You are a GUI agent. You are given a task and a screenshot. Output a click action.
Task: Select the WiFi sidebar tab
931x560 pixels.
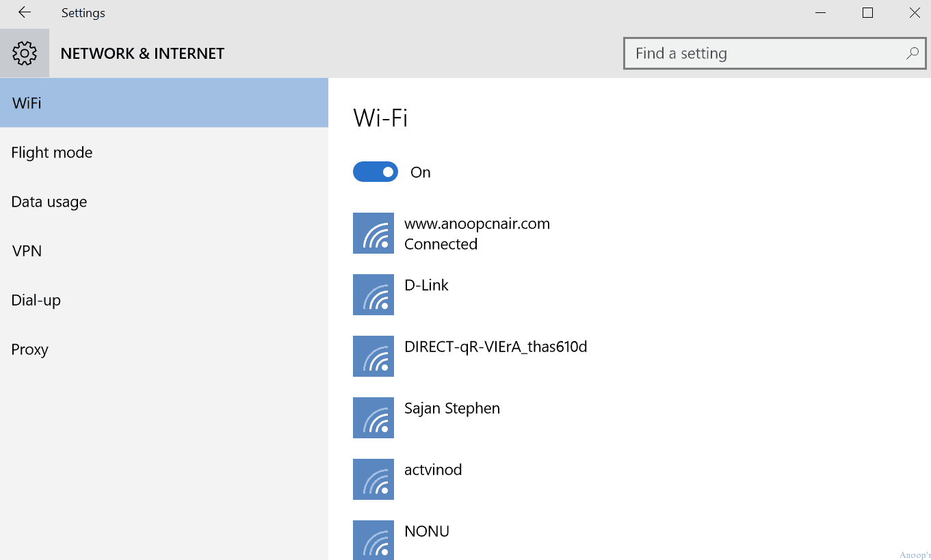tap(164, 103)
